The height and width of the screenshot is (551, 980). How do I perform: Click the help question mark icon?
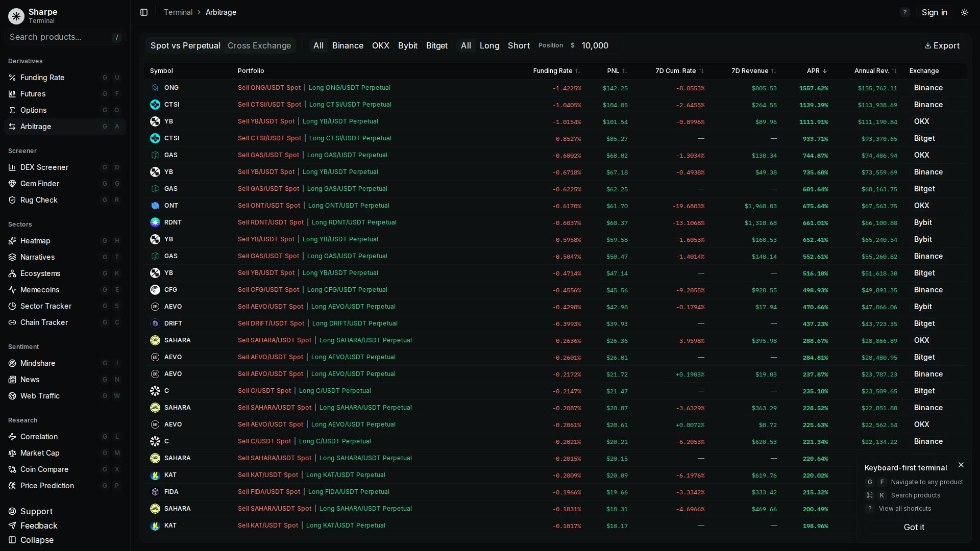[904, 12]
